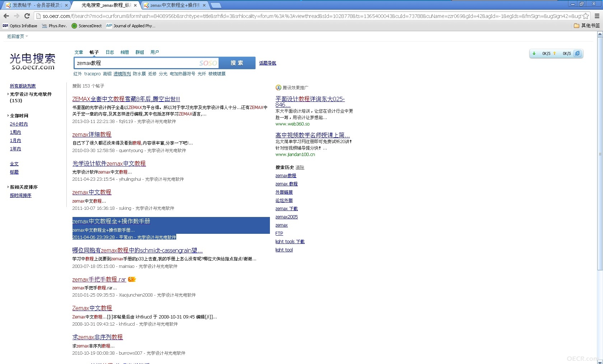
Task: Open a new browser tab
Action: click(x=216, y=5)
